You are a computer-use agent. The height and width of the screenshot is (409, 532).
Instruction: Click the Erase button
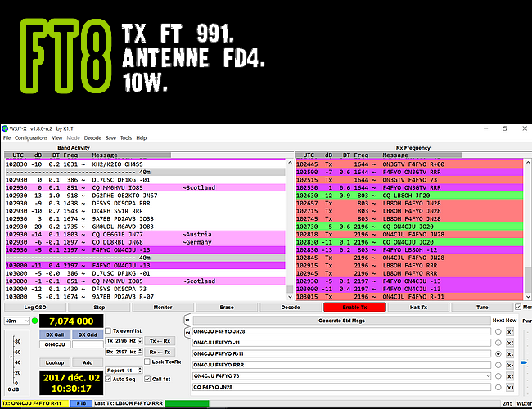[227, 308]
